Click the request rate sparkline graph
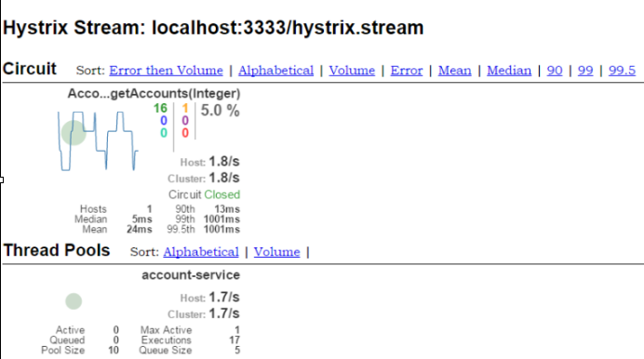 point(98,140)
